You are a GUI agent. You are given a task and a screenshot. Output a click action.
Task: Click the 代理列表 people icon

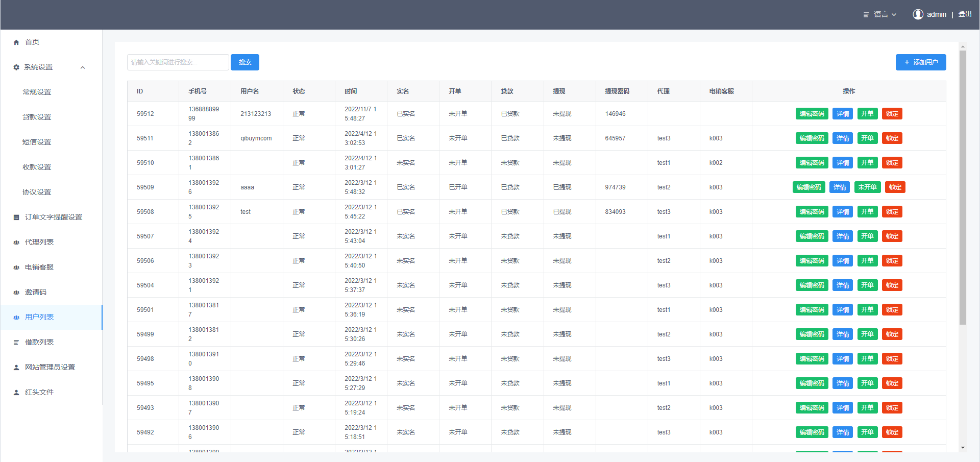(16, 242)
